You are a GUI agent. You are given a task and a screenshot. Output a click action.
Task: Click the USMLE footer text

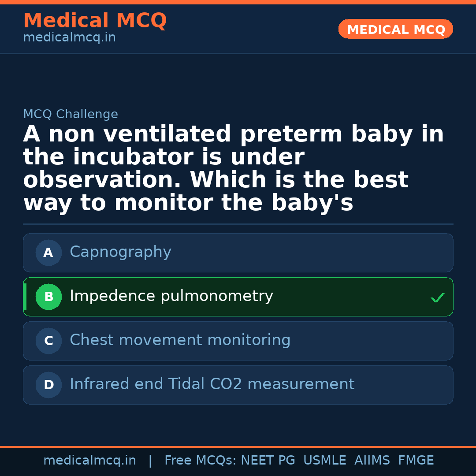[324, 461]
